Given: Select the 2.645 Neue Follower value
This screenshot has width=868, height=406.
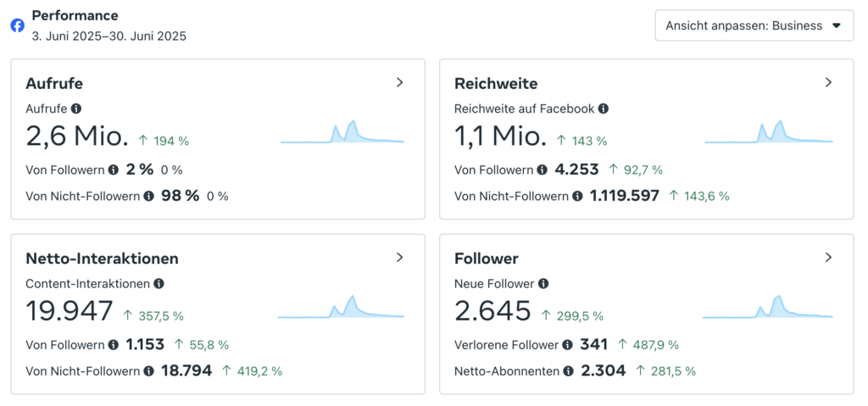Looking at the screenshot, I should point(492,311).
